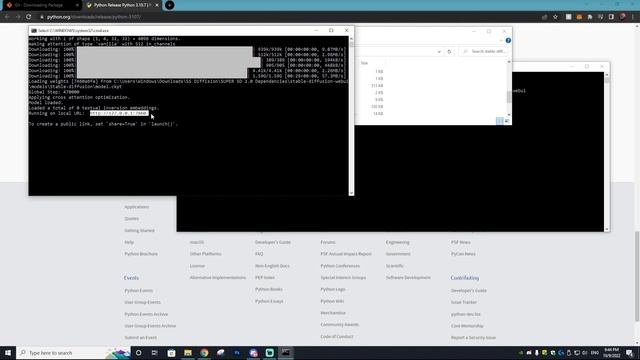
Task: Open Task View on the taskbar
Action: pos(155,353)
